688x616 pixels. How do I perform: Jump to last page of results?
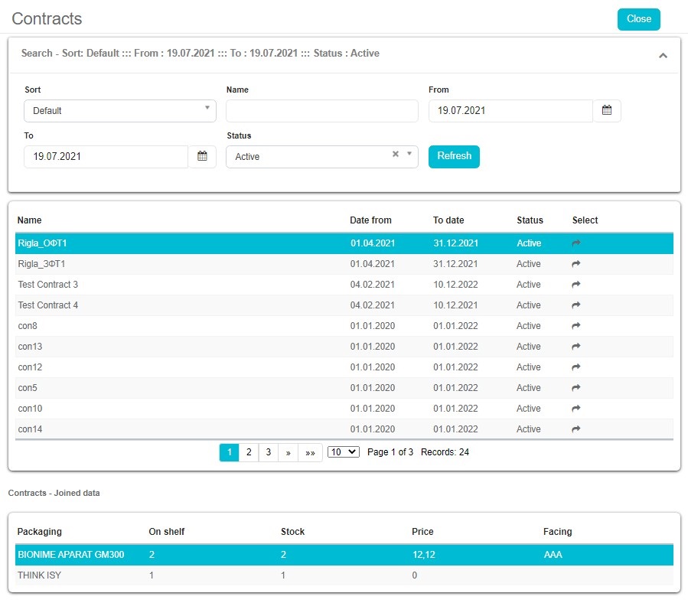click(310, 452)
